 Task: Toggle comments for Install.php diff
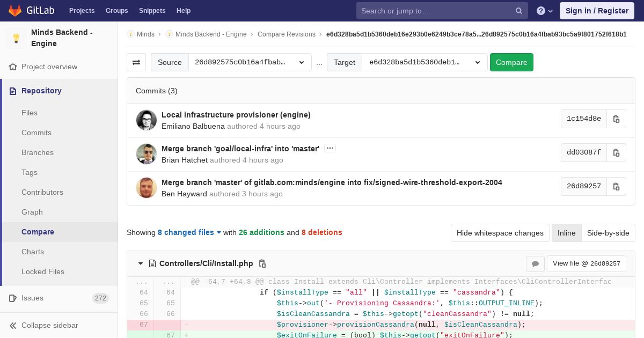pos(535,263)
